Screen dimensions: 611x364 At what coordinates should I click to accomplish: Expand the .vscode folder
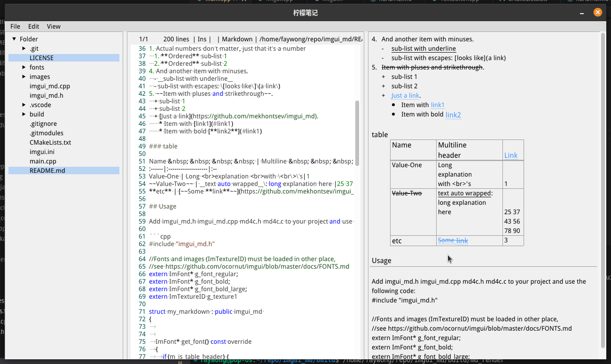24,105
